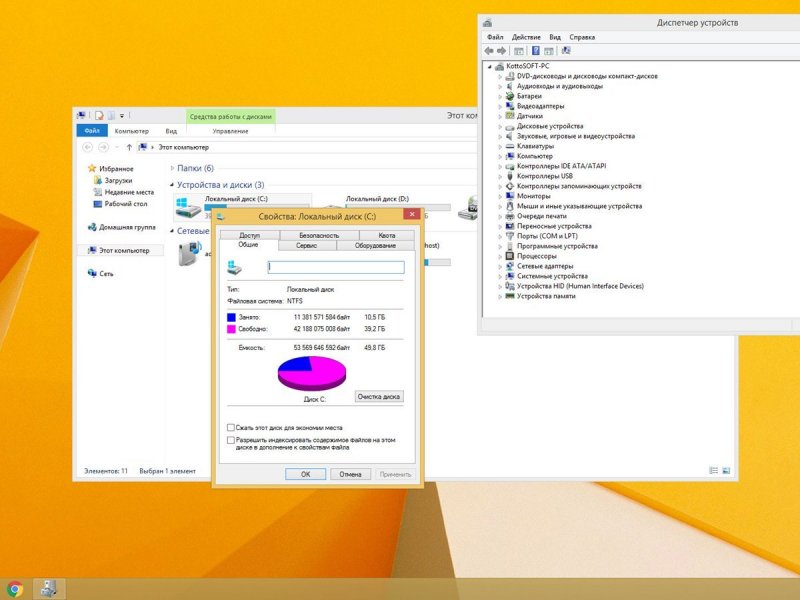Click the Отмена button

coord(350,474)
